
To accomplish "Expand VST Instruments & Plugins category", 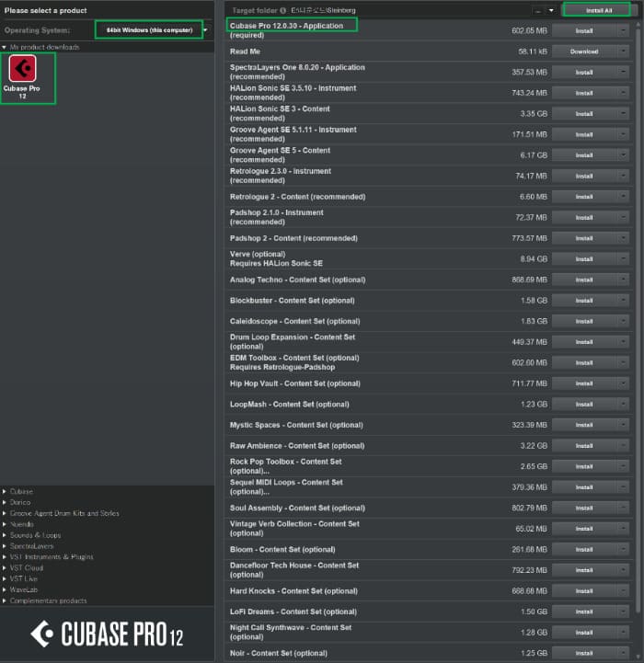I will point(5,557).
